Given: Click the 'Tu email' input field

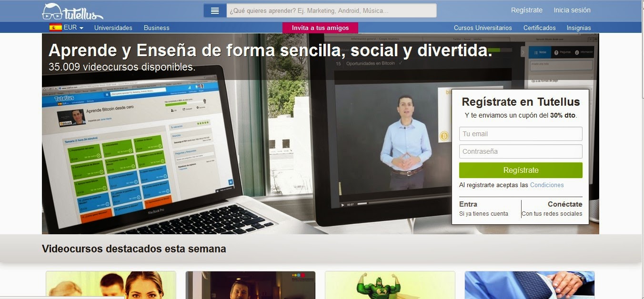Looking at the screenshot, I should (x=521, y=134).
